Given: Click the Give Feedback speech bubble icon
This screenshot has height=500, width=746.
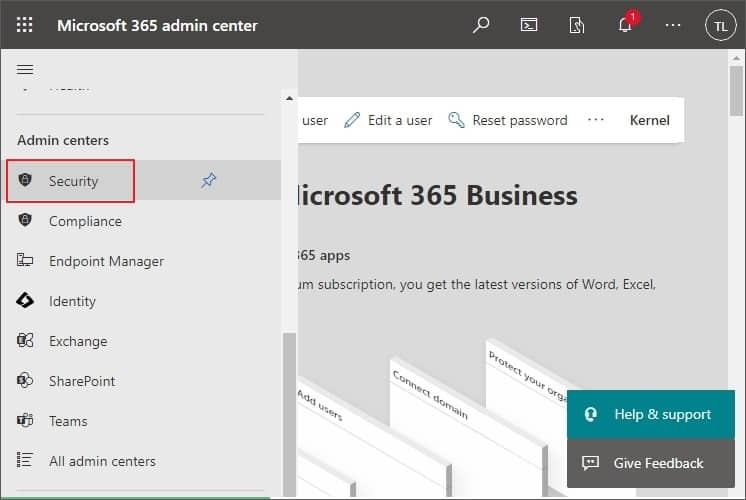Looking at the screenshot, I should click(590, 462).
